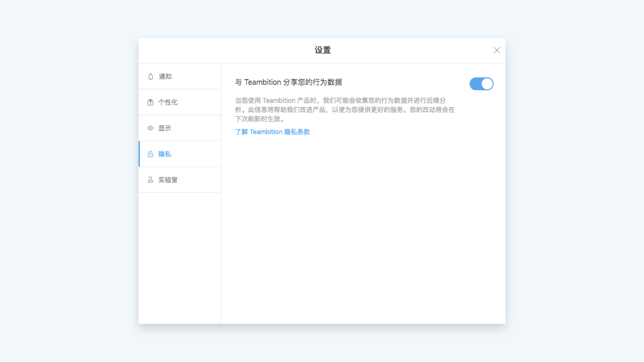
Task: Click the description paragraph starting 当您使用 Teambition
Action: (x=345, y=110)
